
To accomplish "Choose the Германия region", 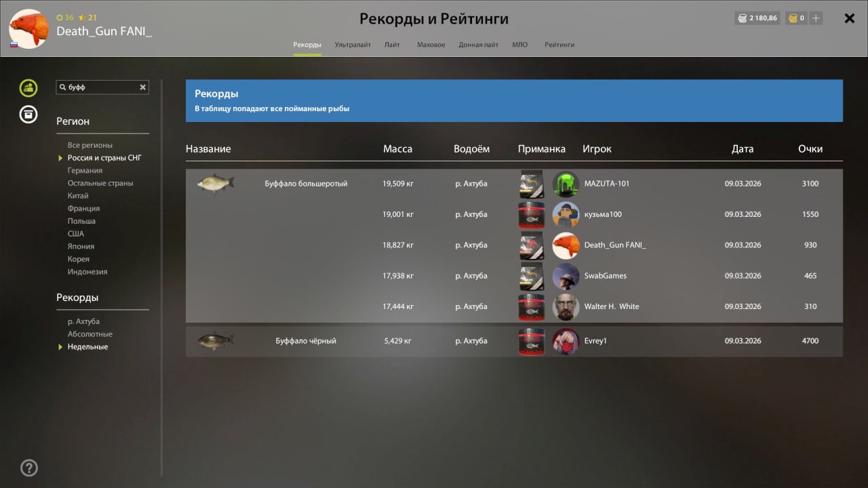I will [85, 171].
